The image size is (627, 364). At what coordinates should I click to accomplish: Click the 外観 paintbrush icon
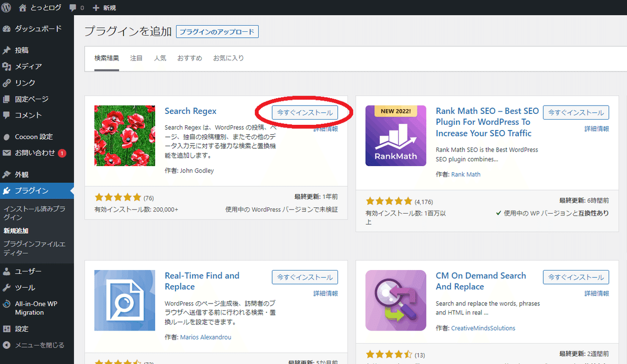tap(7, 174)
